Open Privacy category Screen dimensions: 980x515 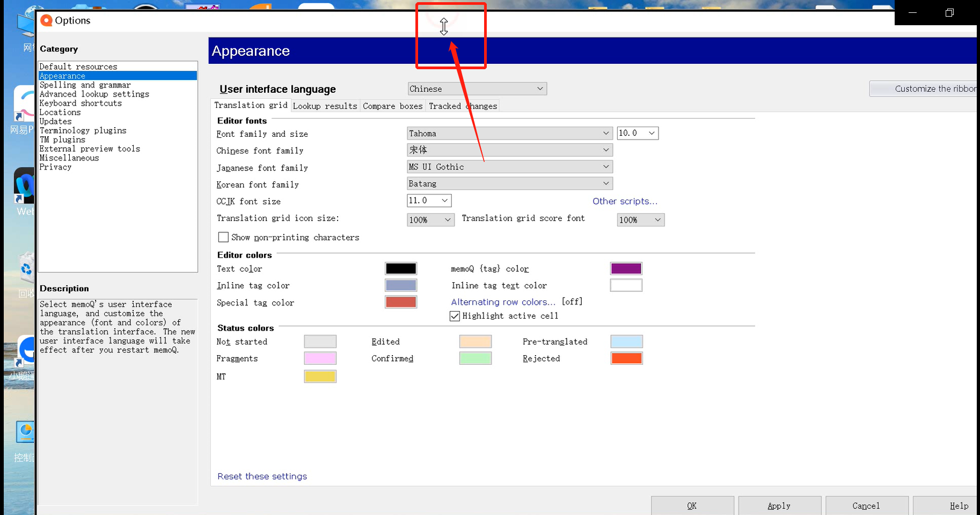(118, 167)
